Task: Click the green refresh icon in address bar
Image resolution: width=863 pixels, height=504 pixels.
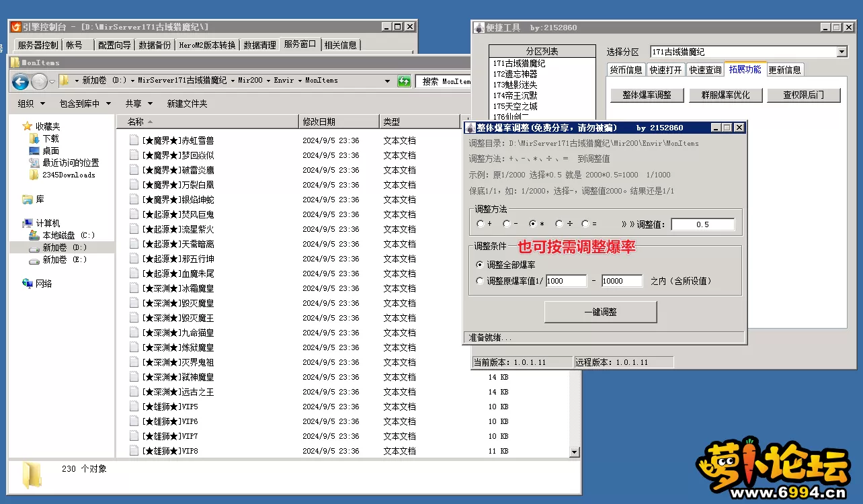Action: point(404,81)
